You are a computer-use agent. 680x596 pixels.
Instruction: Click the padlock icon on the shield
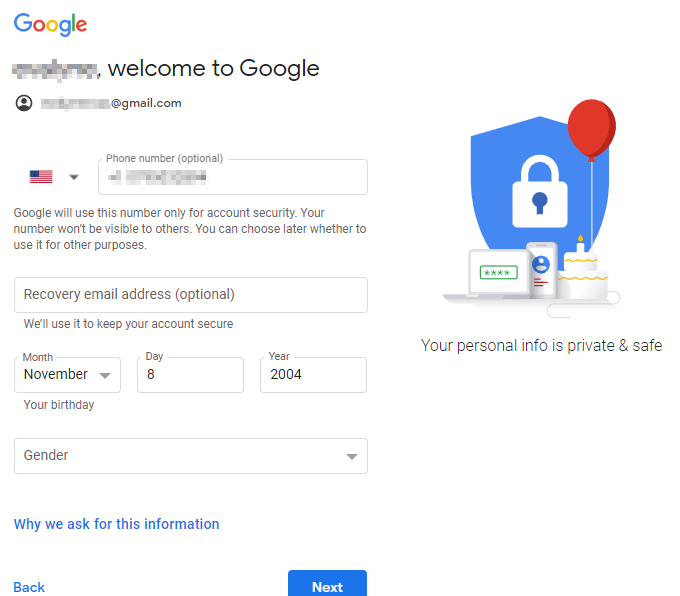coord(540,191)
